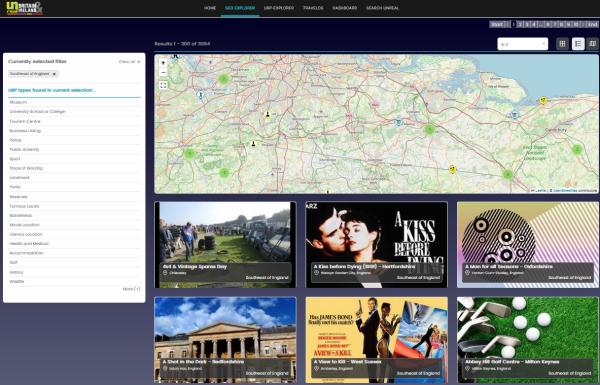
Task: Filter by Golf type
Action: pyautogui.click(x=74, y=263)
